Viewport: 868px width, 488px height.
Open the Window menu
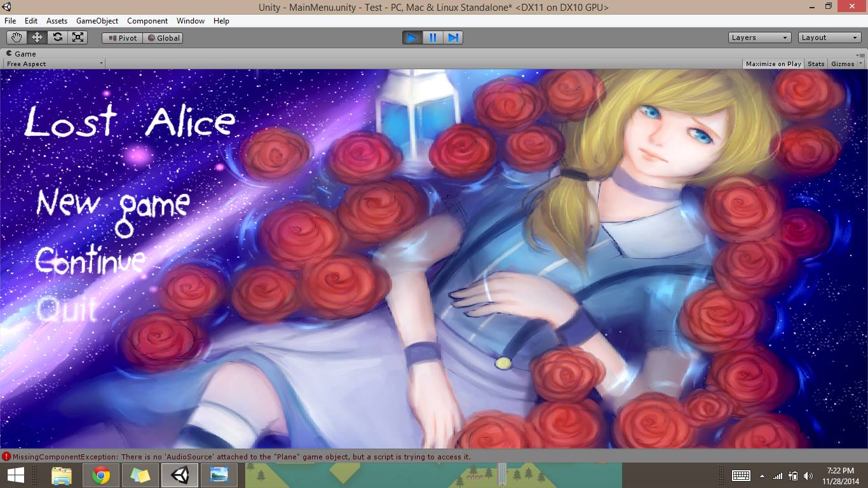click(x=191, y=21)
